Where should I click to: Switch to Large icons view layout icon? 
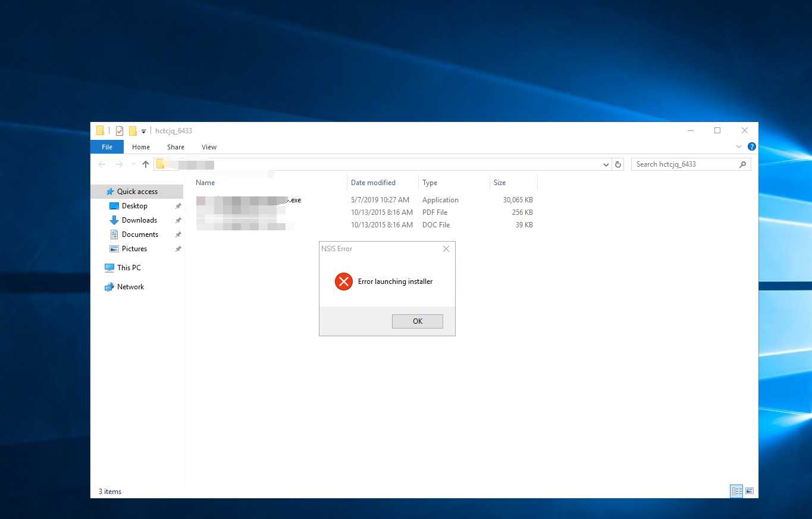(750, 491)
